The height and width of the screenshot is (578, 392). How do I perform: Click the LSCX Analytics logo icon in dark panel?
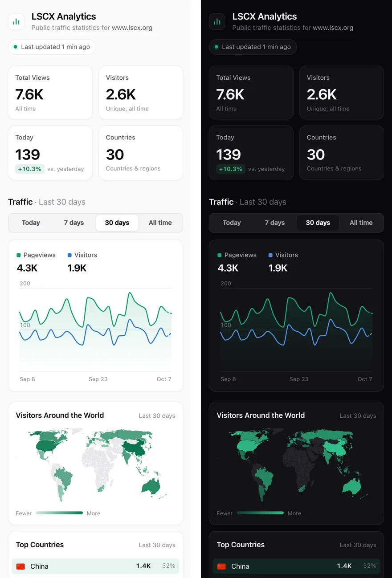click(217, 21)
